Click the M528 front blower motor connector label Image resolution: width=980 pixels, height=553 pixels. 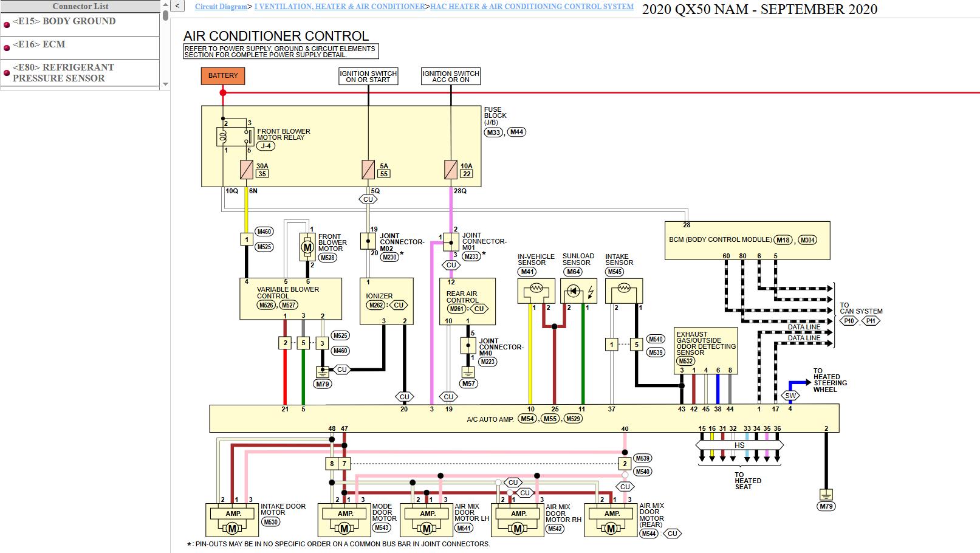pyautogui.click(x=328, y=258)
